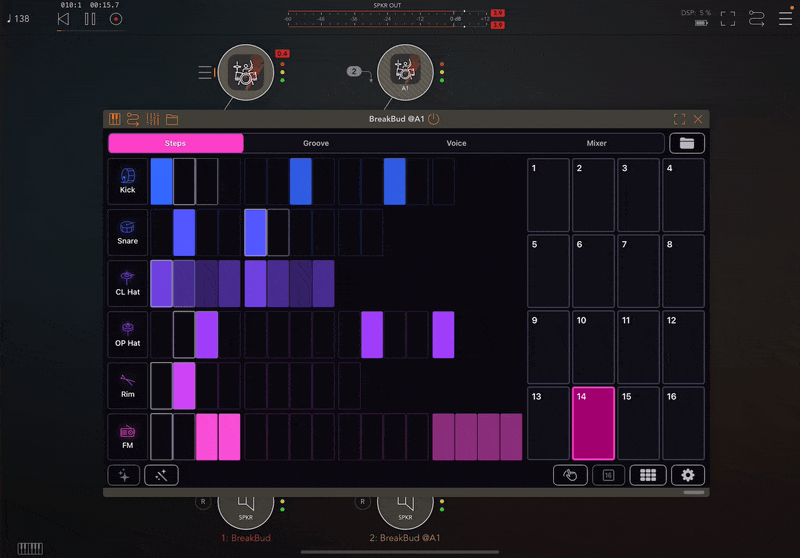Select the CL Hat instrument lane
Screen dimensions: 800x558
pyautogui.click(x=128, y=284)
